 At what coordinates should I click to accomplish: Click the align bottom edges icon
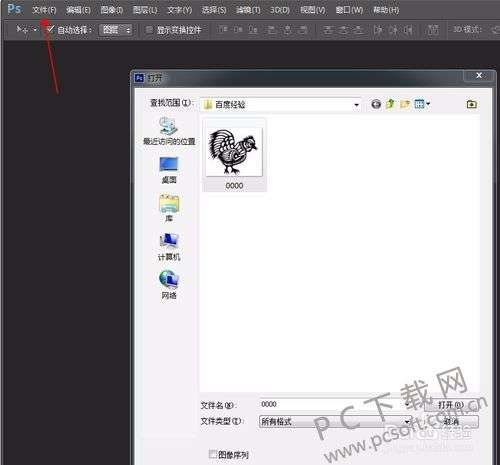coord(253,30)
